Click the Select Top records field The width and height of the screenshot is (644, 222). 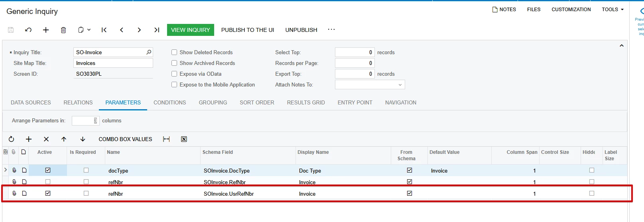click(x=354, y=52)
